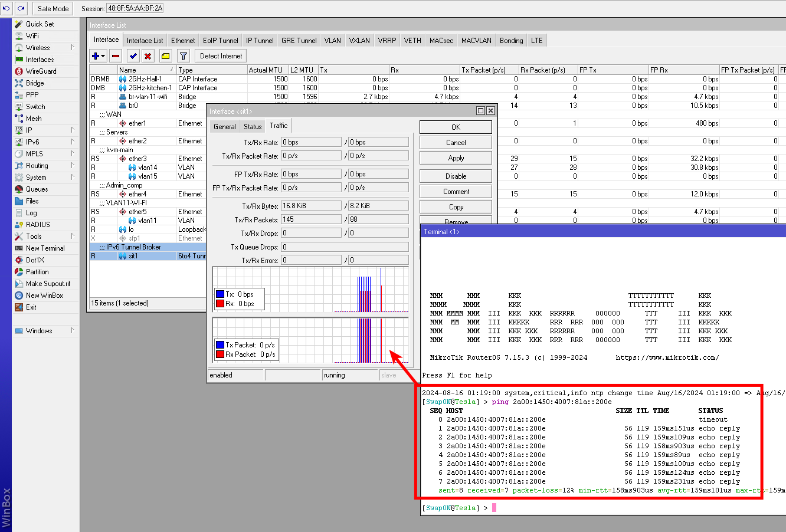786x532 pixels.
Task: Click Apply in the sit1 dialog
Action: [x=456, y=158]
